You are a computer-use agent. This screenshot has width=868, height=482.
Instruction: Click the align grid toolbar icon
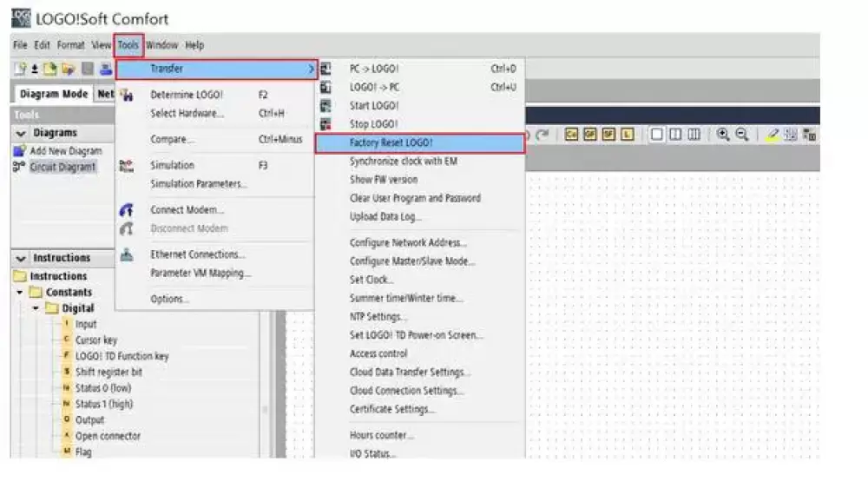click(x=791, y=135)
